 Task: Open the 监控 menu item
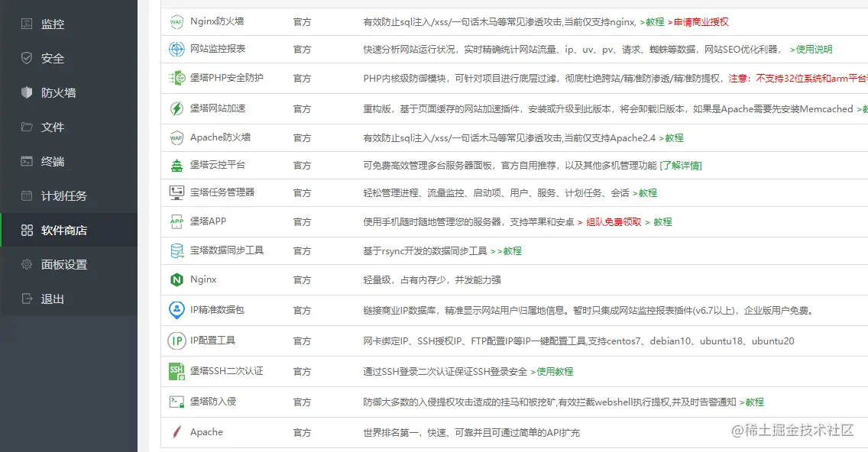[69, 24]
